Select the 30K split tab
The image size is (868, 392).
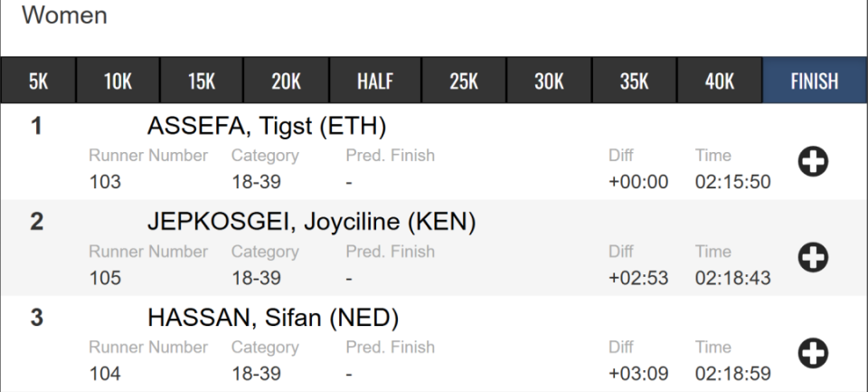coord(549,81)
